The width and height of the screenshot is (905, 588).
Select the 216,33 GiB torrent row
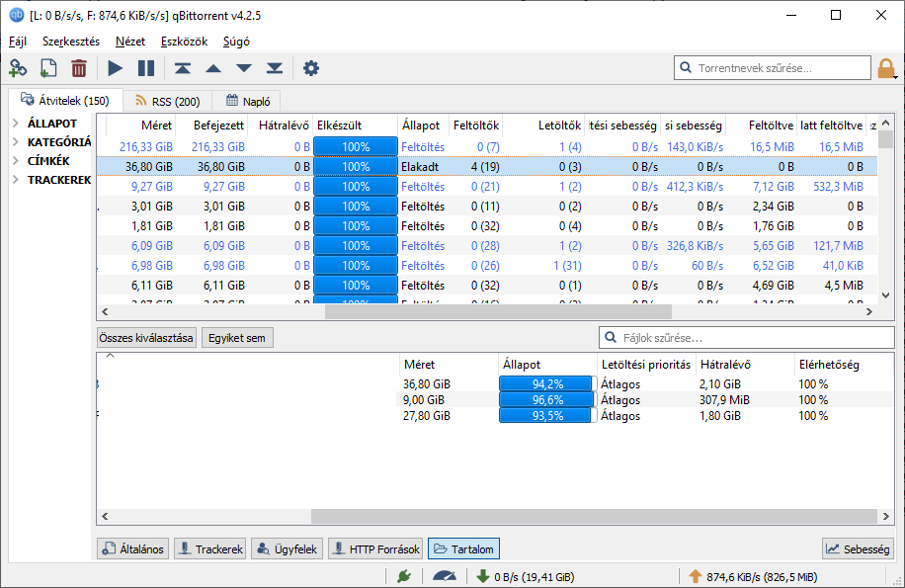pyautogui.click(x=486, y=146)
